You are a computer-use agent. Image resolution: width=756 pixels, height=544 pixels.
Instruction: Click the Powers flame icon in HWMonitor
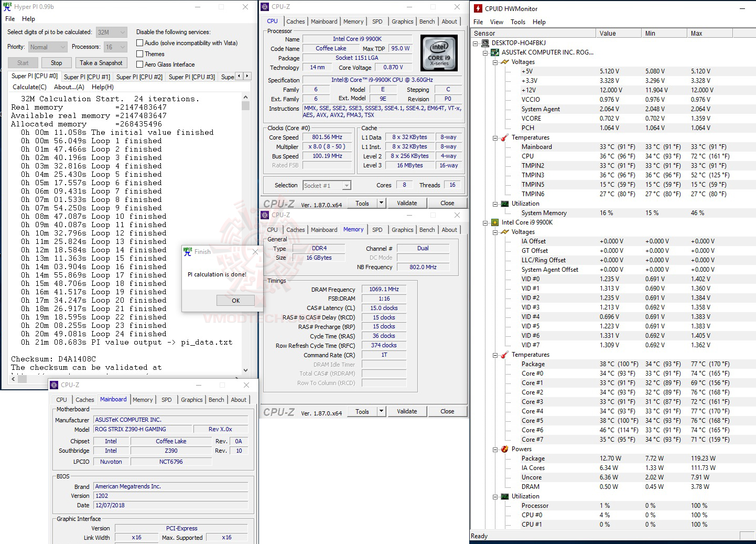click(x=504, y=449)
